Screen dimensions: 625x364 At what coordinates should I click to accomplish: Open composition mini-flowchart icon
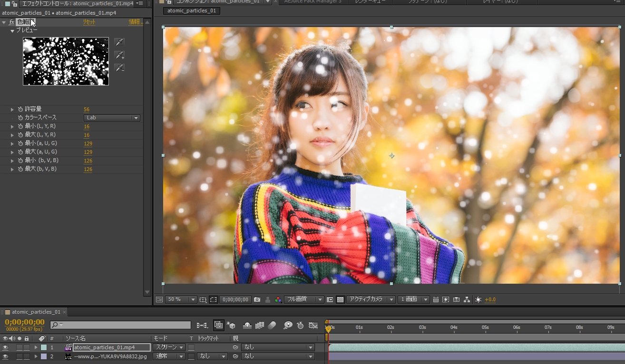point(202,326)
